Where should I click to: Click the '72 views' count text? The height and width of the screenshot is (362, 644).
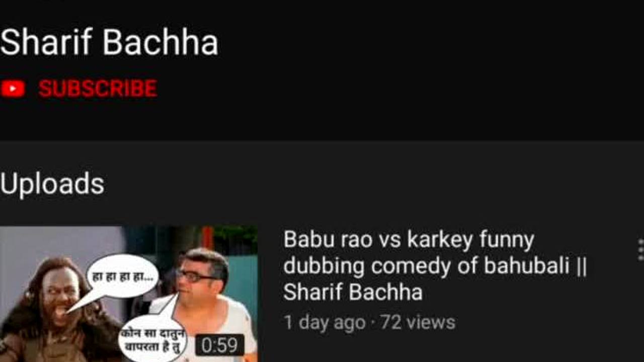418,322
